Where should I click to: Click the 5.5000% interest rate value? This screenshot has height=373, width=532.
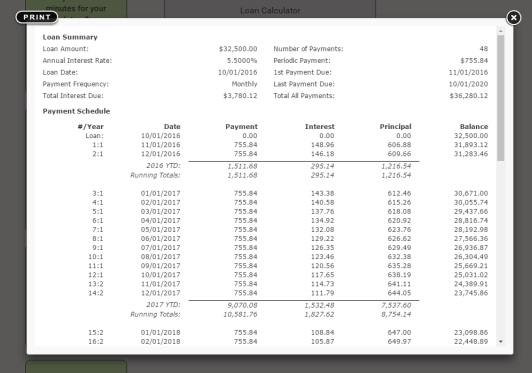[x=242, y=60]
